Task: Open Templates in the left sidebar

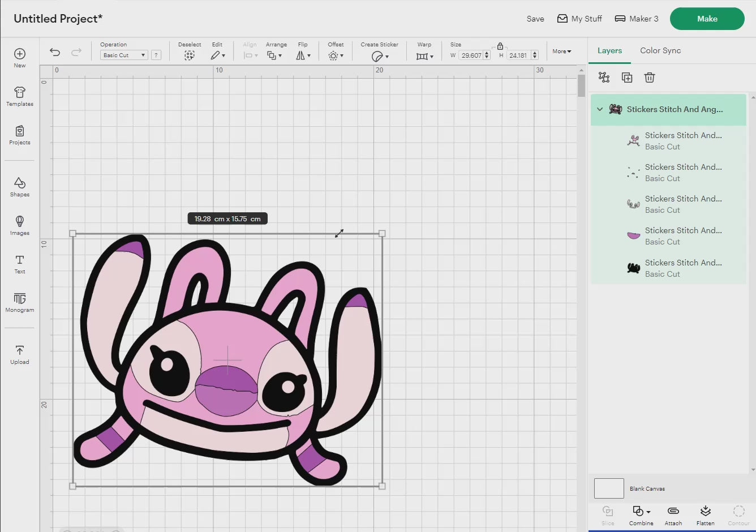Action: tap(20, 96)
